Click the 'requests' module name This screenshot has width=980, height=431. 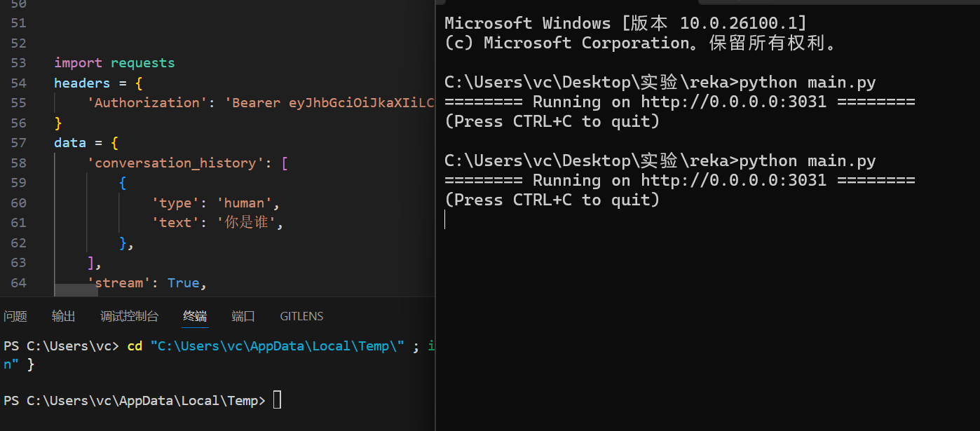(143, 63)
